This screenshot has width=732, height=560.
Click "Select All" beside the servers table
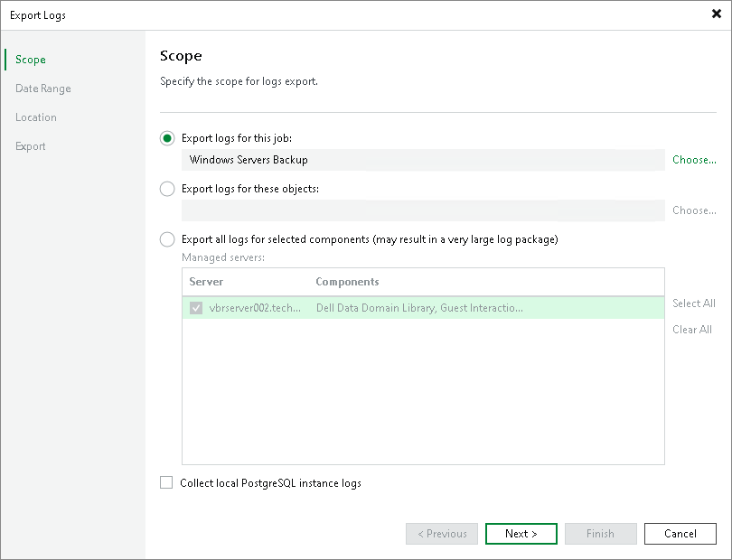tap(693, 303)
